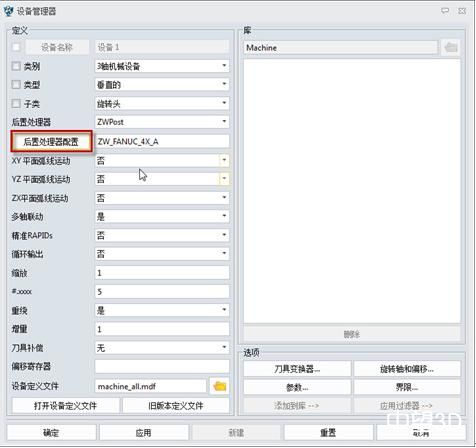Screen dimensions: 476x448
Task: Click the 后置处理器配置 button
Action: coord(51,142)
